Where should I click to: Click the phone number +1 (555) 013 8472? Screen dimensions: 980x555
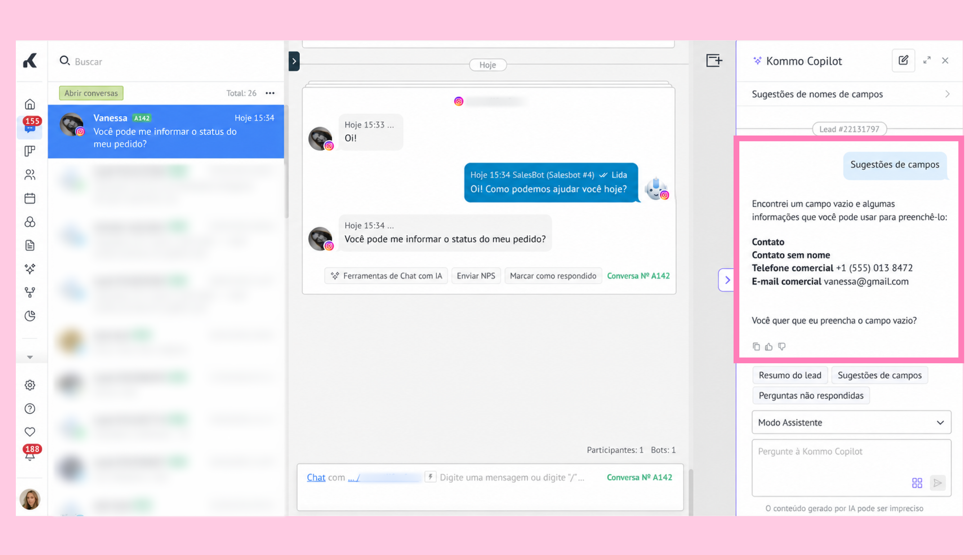[x=874, y=268]
